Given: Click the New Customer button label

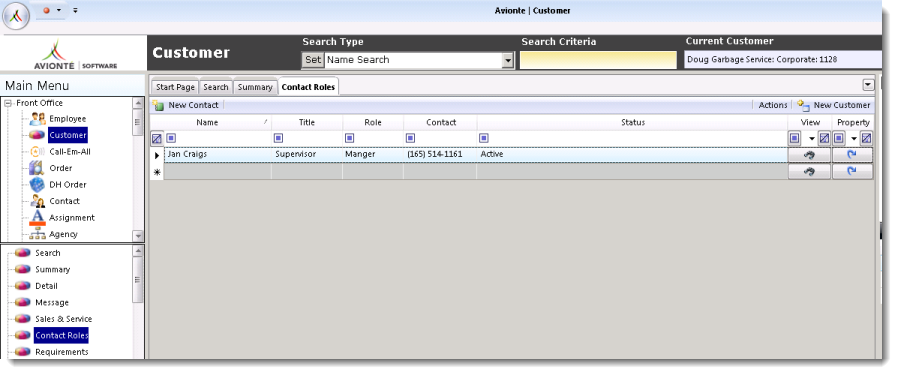Looking at the screenshot, I should click(842, 105).
